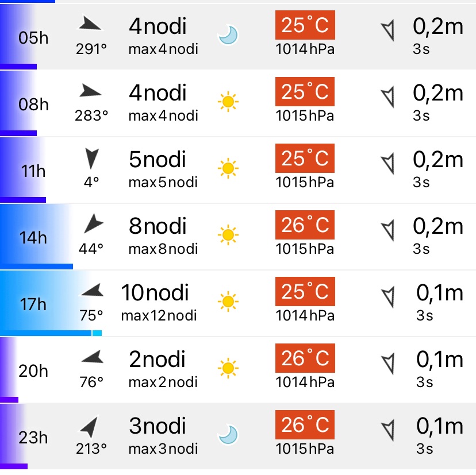The height and width of the screenshot is (475, 476).
Task: Click the moon icon in the 05h row
Action: coord(228,36)
